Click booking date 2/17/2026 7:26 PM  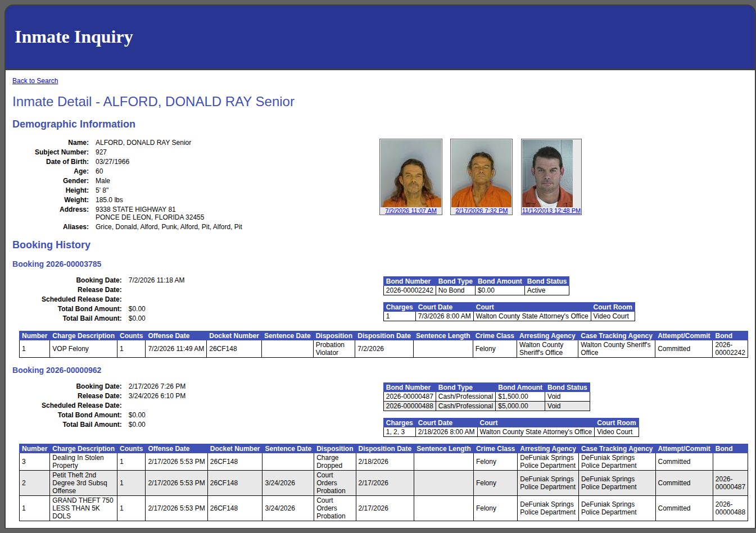pos(157,386)
